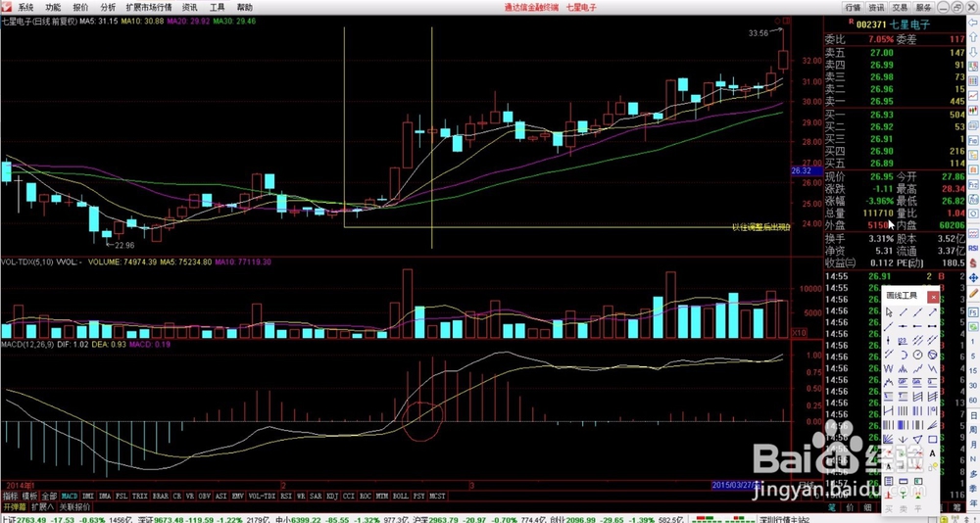Image resolution: width=980 pixels, height=523 pixels.
Task: Select the pointer arrow in 画线工具
Action: (x=889, y=311)
